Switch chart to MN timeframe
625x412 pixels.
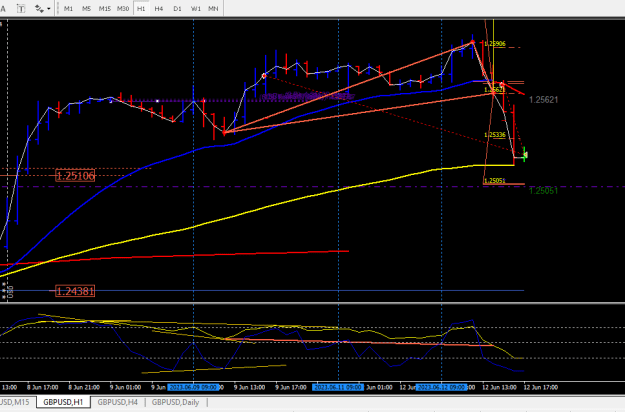tap(213, 8)
